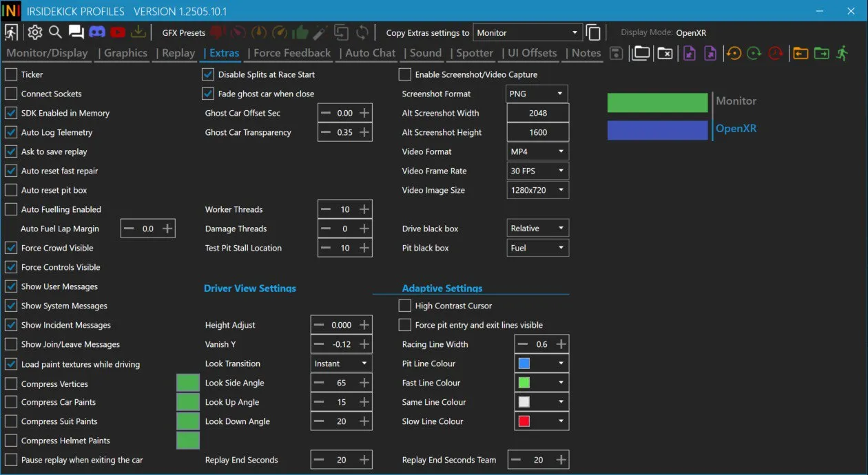Click the green running man icon
This screenshot has width=868, height=475.
click(842, 53)
